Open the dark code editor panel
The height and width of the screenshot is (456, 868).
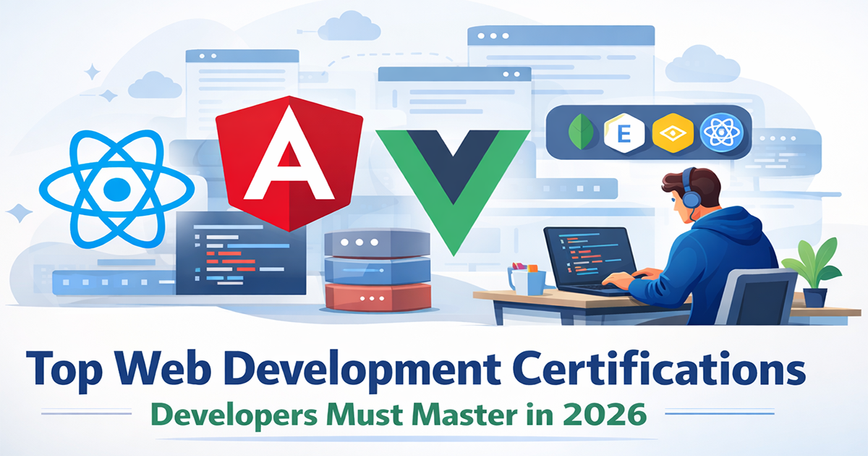[x=240, y=253]
